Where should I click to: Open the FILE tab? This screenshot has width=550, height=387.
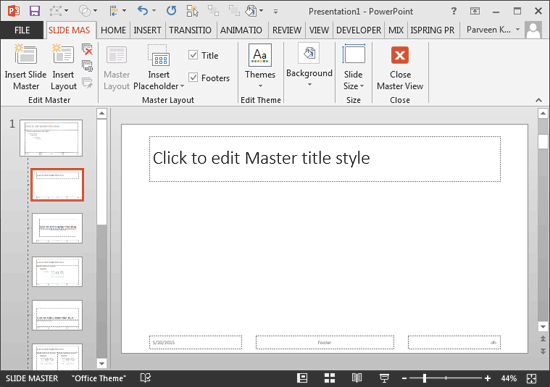(x=22, y=31)
